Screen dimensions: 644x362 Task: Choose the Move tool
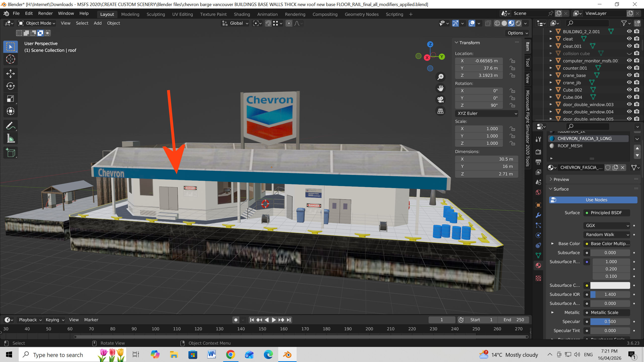[10, 74]
